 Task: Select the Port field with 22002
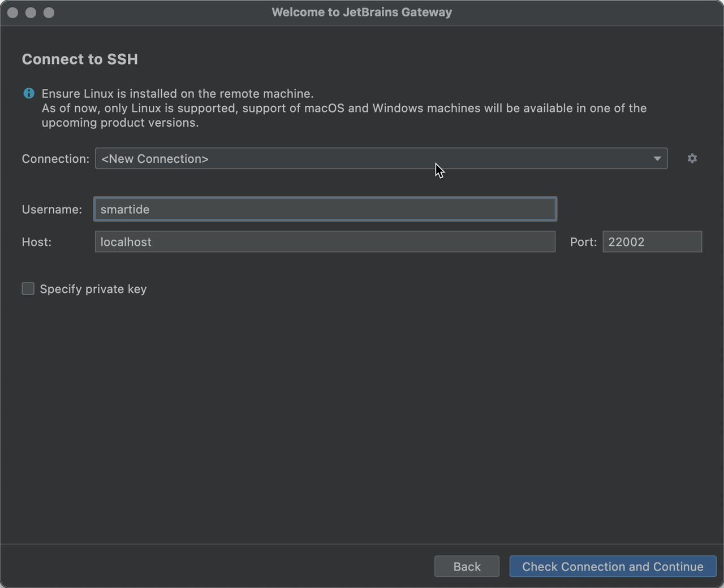click(652, 241)
